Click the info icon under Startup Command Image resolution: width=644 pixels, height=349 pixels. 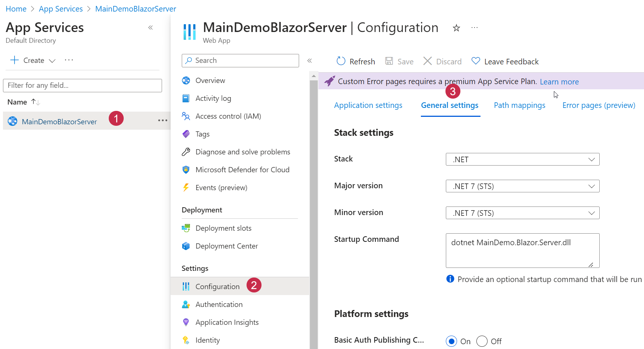[x=450, y=279]
